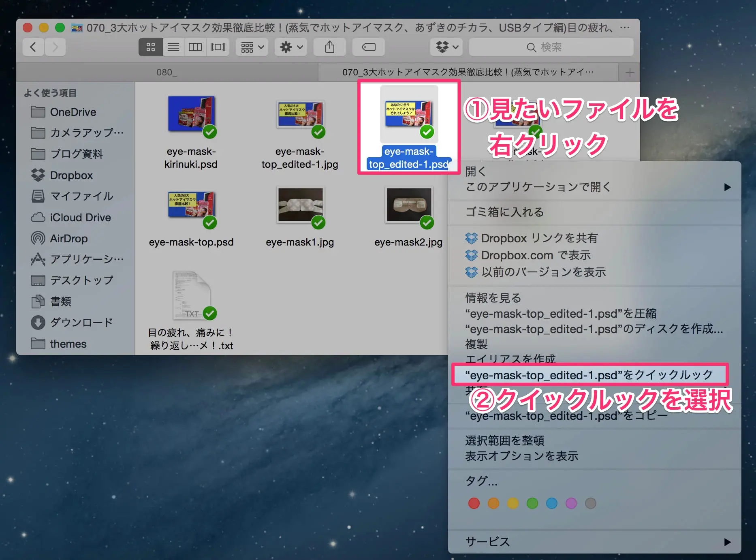756x560 pixels.
Task: Select ゴミ箱に入れる in context menu
Action: pos(504,212)
